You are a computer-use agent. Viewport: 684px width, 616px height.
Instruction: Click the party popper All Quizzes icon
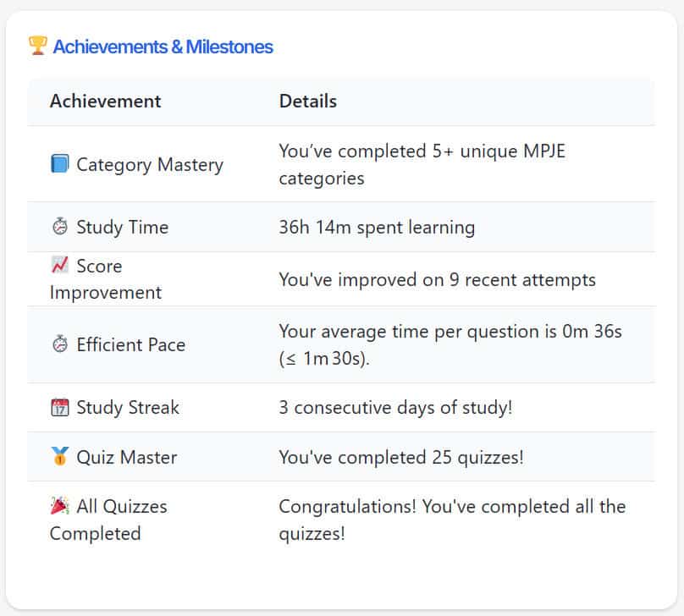tap(59, 506)
